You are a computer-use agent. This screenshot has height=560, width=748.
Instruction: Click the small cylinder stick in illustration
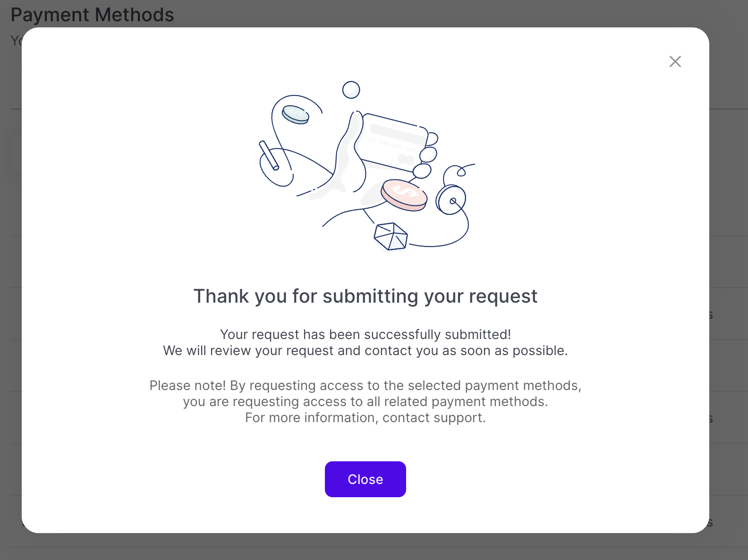tap(269, 155)
